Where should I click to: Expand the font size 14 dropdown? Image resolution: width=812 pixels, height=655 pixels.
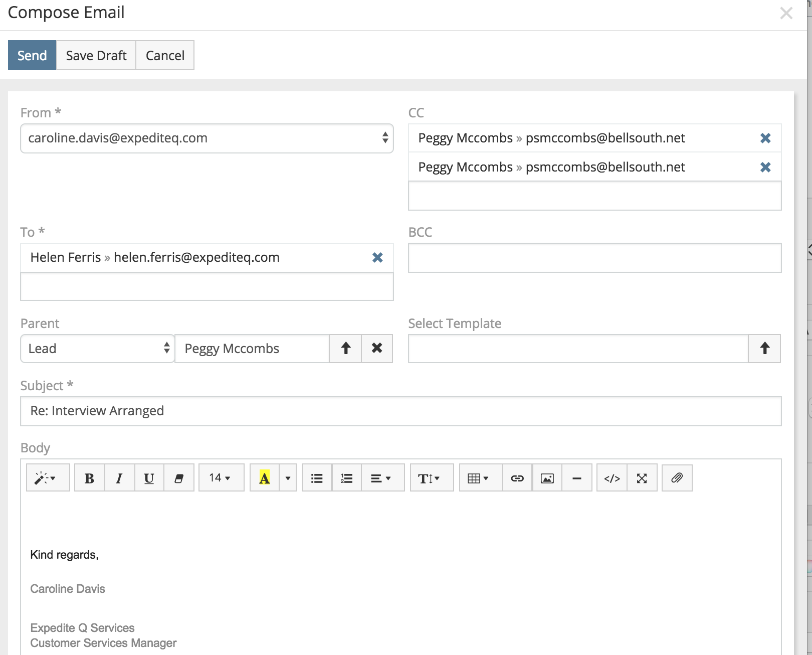pyautogui.click(x=221, y=478)
